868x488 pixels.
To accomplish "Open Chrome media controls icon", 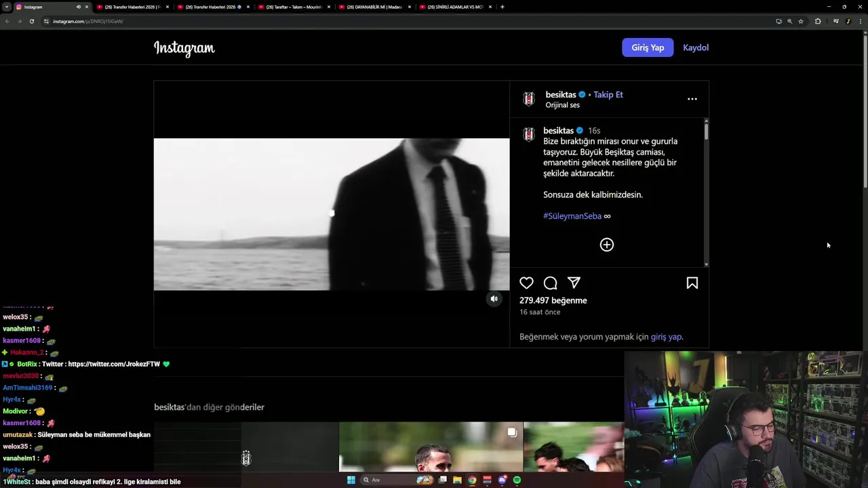I will coord(835,21).
